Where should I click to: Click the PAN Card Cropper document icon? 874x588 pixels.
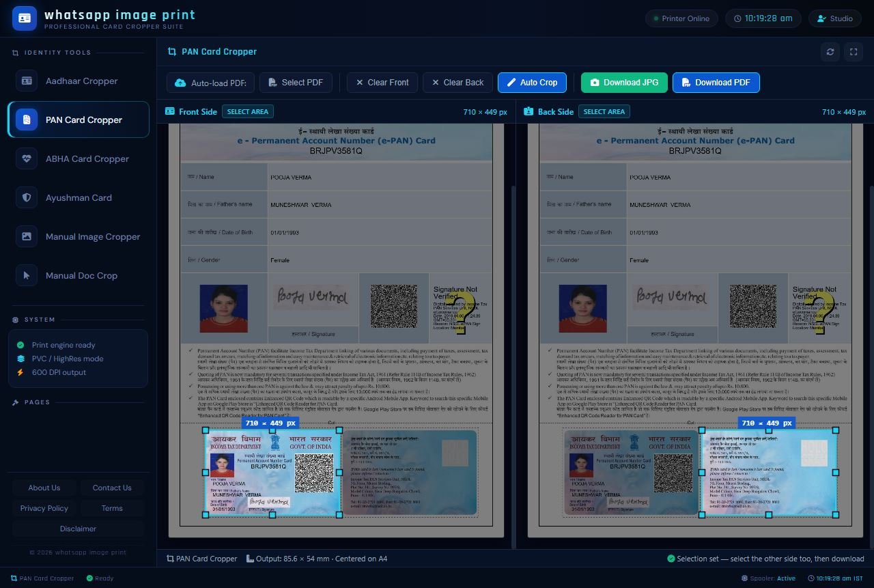pyautogui.click(x=27, y=120)
